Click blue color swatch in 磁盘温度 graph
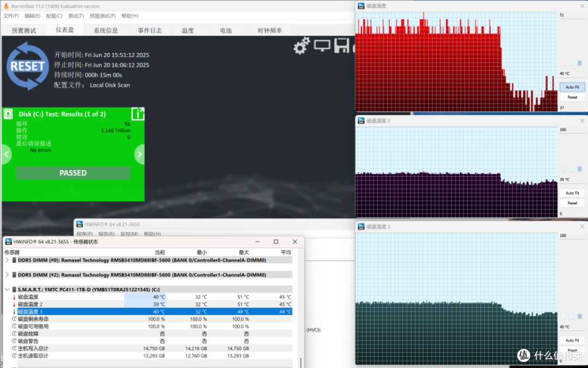The width and height of the screenshot is (588, 368). (x=580, y=63)
